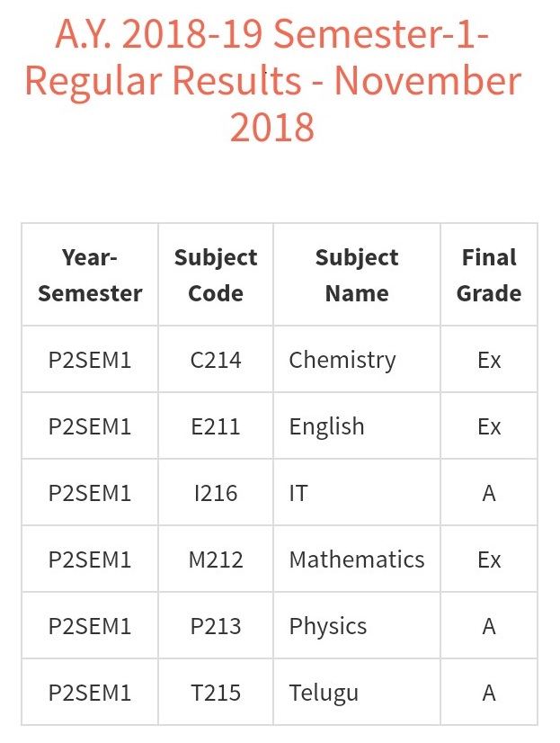Click the IT subject name cell
Viewport: 560px width, 743px height.
[357, 493]
